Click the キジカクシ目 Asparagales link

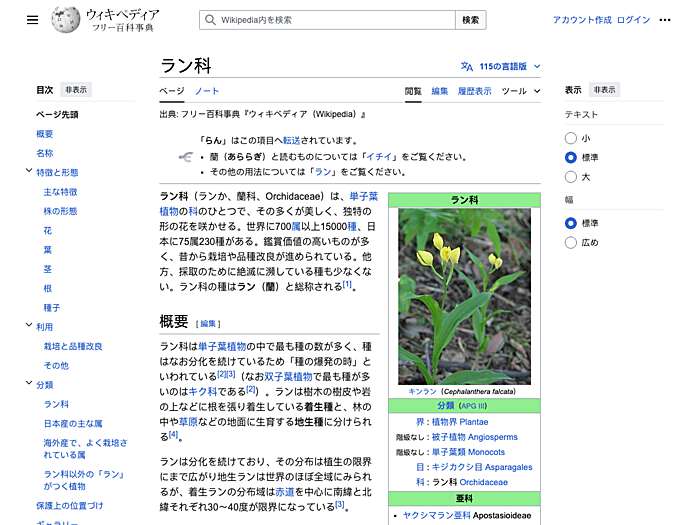482,467
